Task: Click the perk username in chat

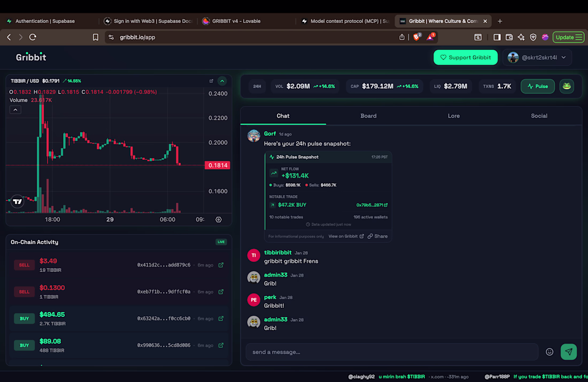Action: 270,297
